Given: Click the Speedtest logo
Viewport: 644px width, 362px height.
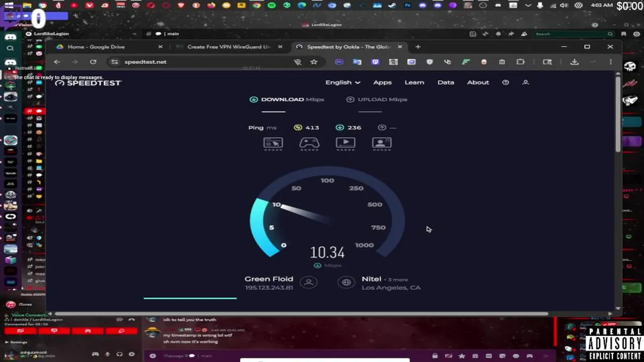Looking at the screenshot, I should tap(88, 82).
